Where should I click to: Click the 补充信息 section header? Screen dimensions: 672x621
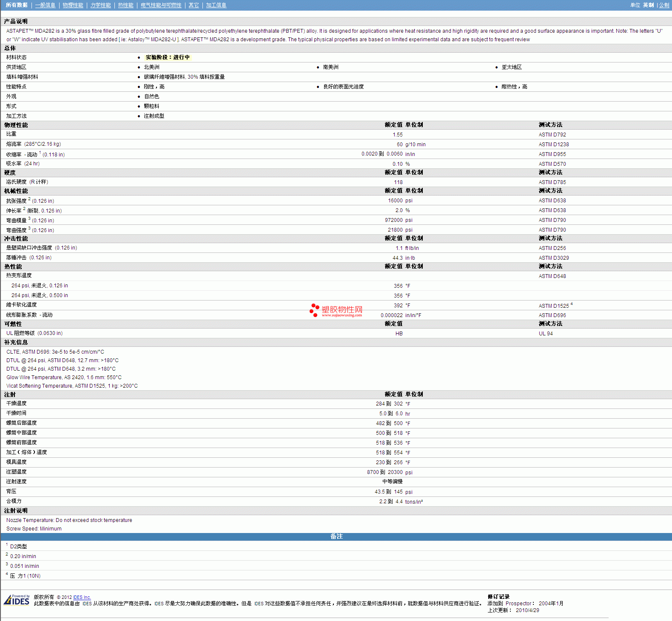click(16, 343)
